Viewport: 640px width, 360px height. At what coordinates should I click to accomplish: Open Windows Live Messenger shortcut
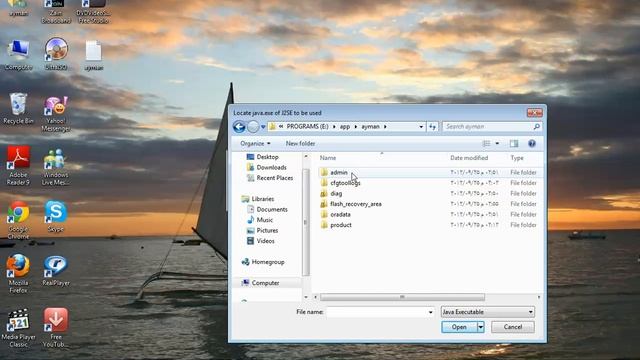(x=56, y=167)
